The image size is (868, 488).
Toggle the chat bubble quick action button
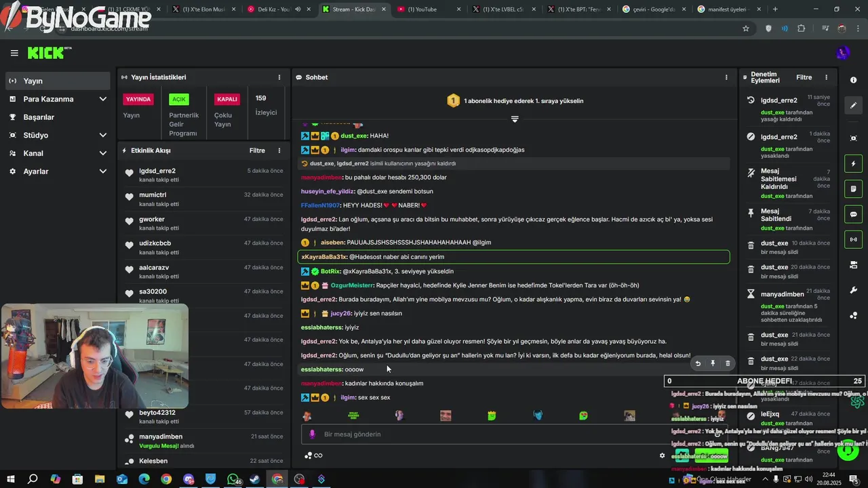point(853,213)
